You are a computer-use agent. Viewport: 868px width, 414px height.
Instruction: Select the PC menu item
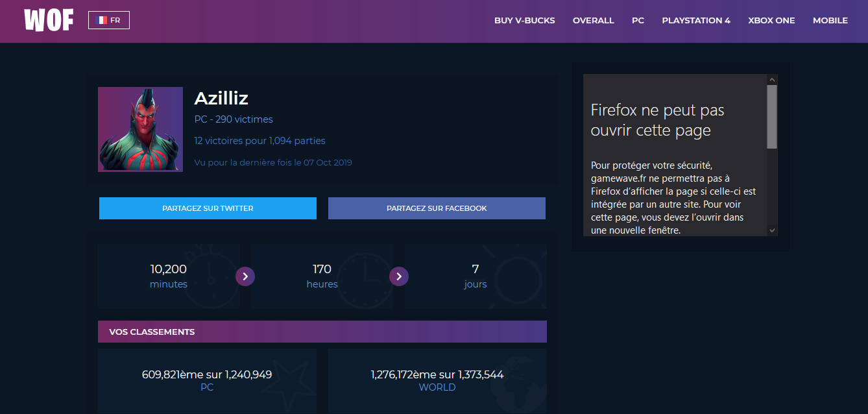(638, 21)
